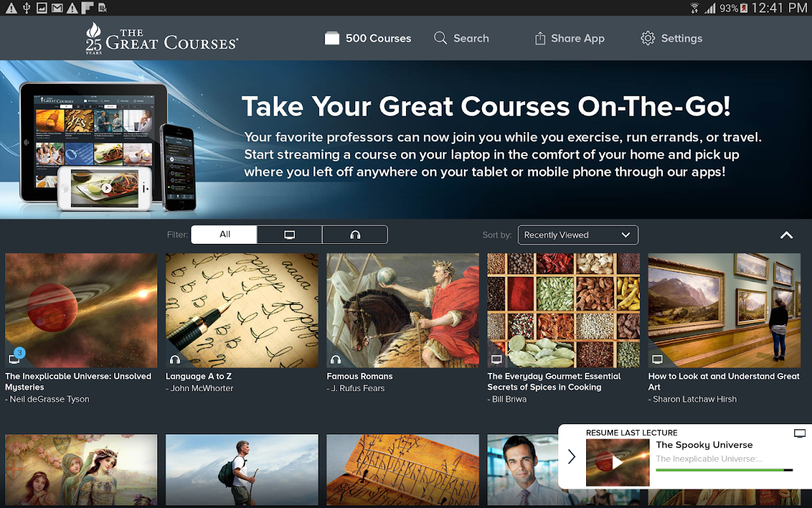Tap the Share App icon
The width and height of the screenshot is (812, 508).
pyautogui.click(x=540, y=38)
